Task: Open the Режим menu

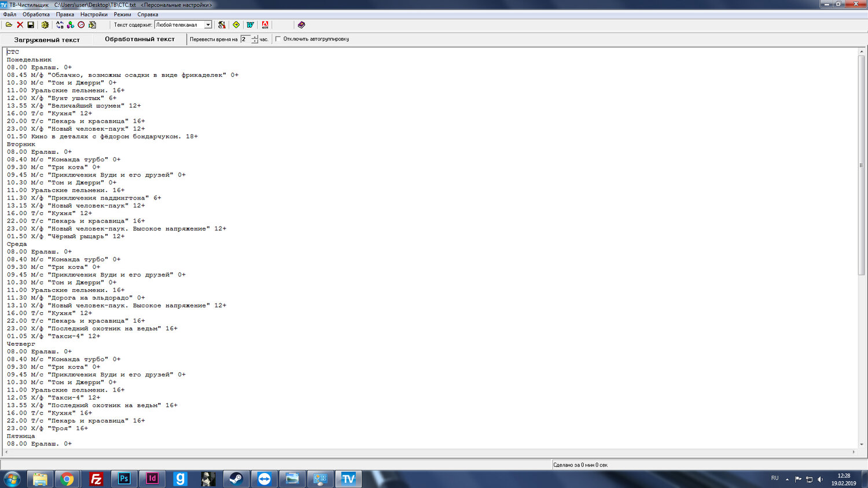Action: click(x=122, y=14)
